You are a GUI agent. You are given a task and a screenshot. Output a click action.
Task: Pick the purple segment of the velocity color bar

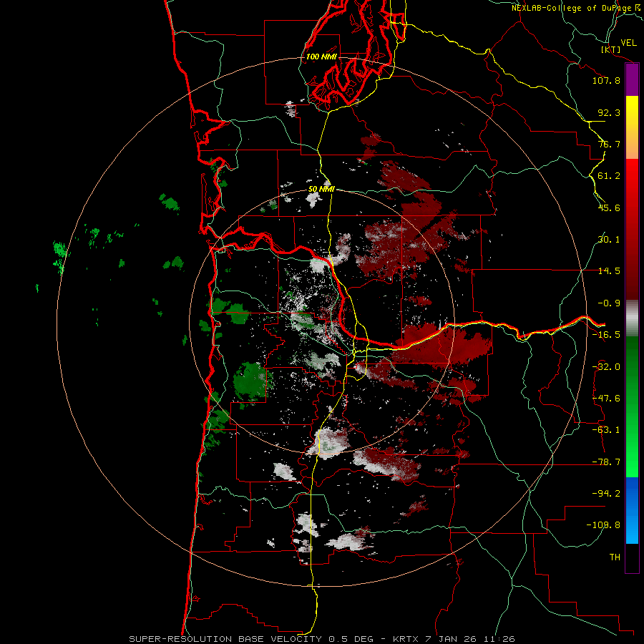click(x=632, y=80)
